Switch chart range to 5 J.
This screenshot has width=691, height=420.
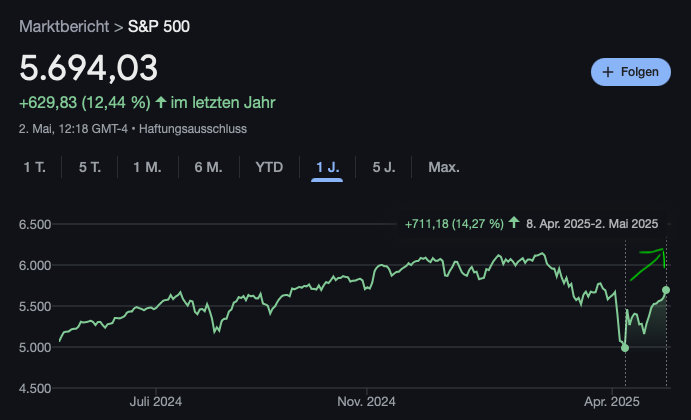coord(384,167)
